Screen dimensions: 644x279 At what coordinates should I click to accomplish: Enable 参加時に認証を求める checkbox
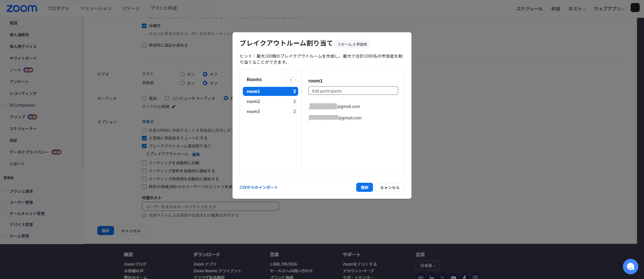tap(144, 45)
